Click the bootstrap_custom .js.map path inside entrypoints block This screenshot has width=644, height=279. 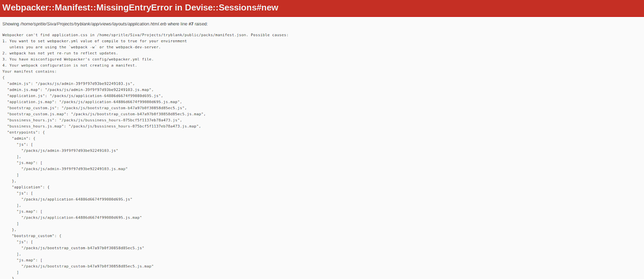(x=87, y=267)
